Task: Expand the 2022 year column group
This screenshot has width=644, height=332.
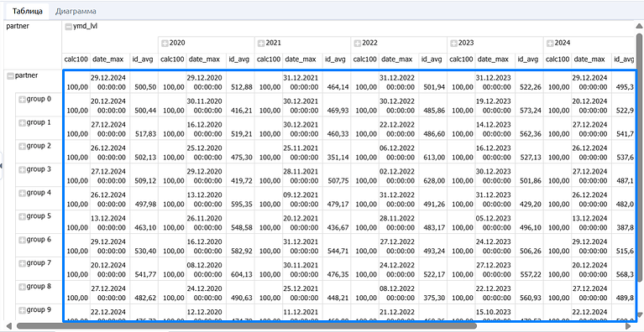Action: [x=358, y=43]
